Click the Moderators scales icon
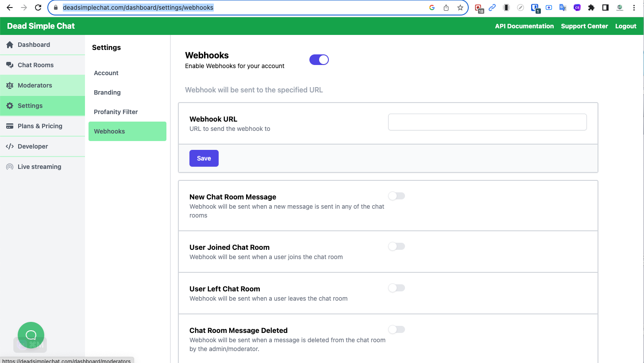The image size is (644, 363). pyautogui.click(x=10, y=85)
